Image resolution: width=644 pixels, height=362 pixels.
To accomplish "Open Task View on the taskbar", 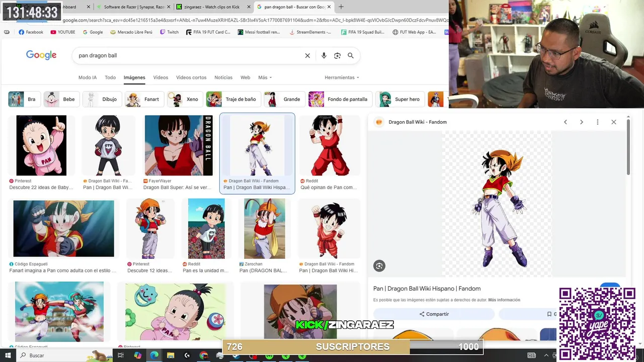I will (121, 355).
